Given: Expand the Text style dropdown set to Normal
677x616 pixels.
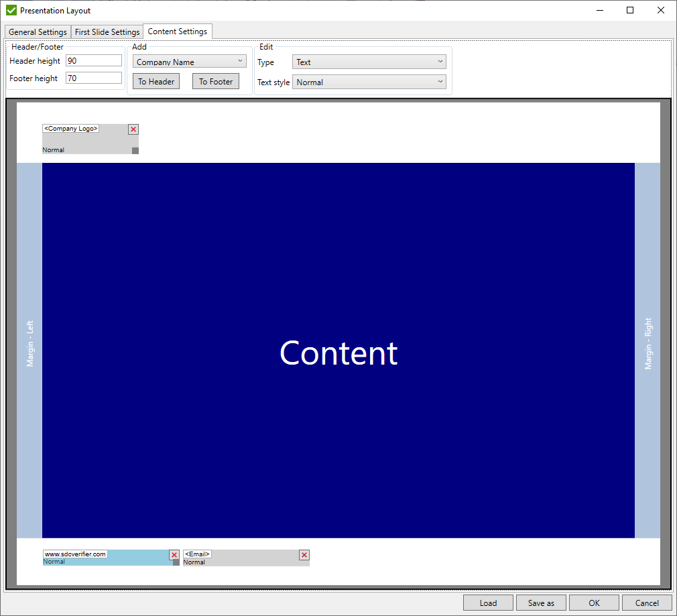Looking at the screenshot, I should (369, 81).
